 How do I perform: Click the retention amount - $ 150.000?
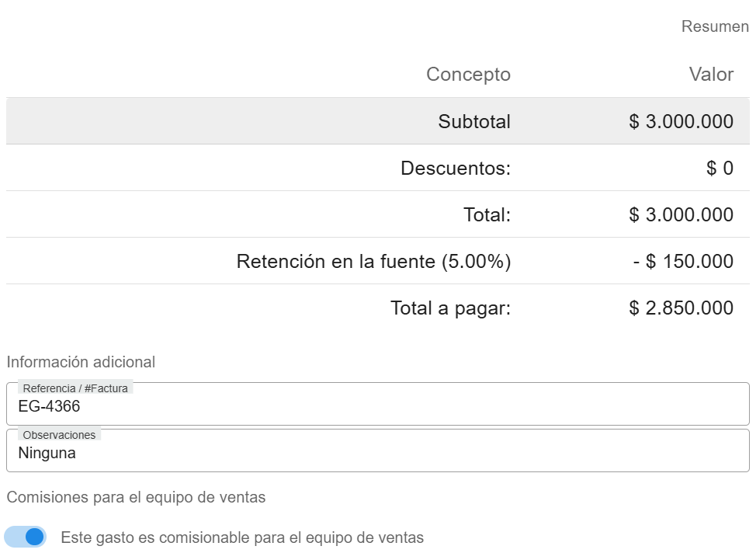tap(683, 261)
